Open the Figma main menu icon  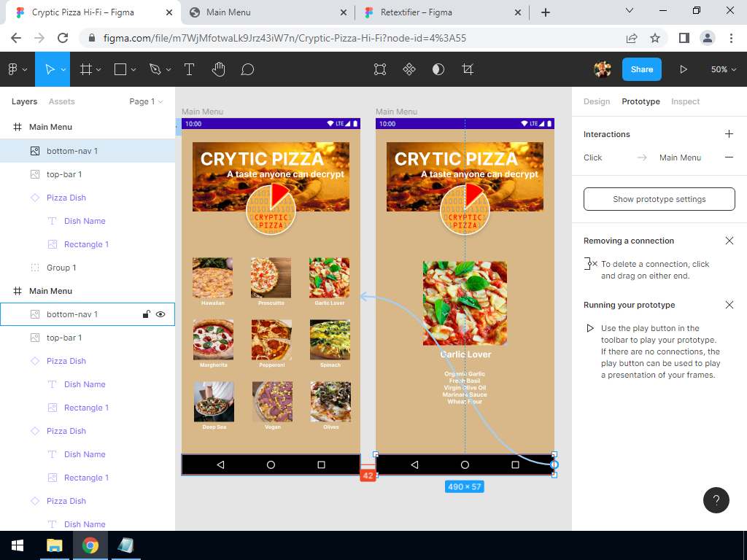click(x=13, y=69)
